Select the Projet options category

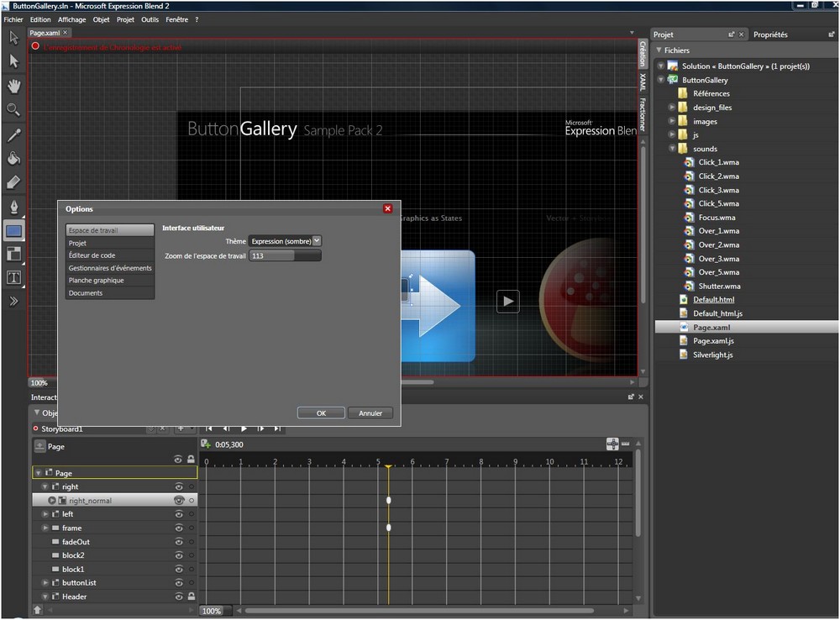pos(110,243)
